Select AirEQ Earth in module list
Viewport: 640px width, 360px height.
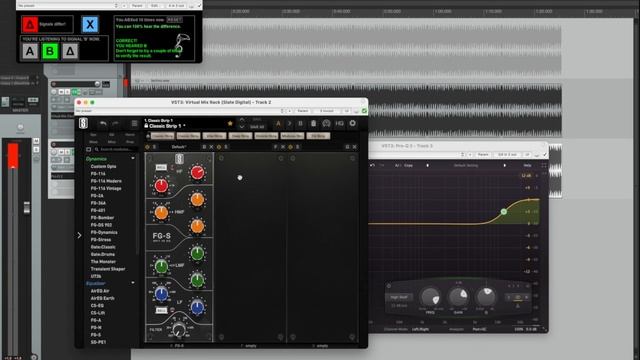[102, 298]
